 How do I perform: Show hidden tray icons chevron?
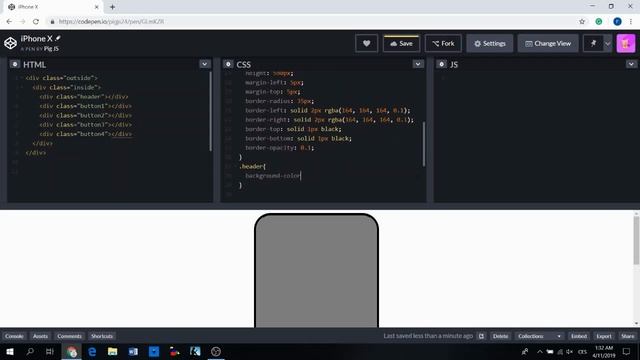click(540, 351)
